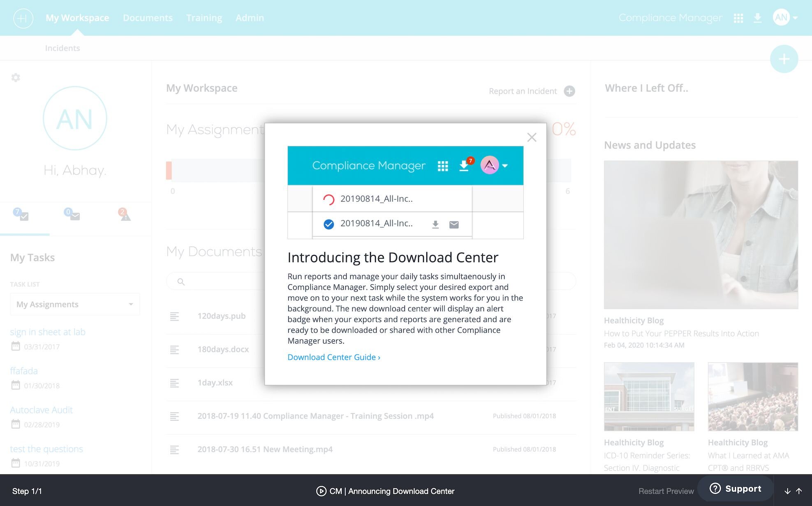
Task: Open the Support help button
Action: pyautogui.click(x=736, y=488)
